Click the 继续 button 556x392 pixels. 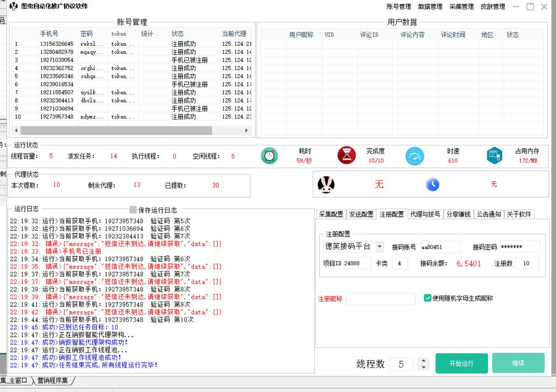pyautogui.click(x=518, y=363)
